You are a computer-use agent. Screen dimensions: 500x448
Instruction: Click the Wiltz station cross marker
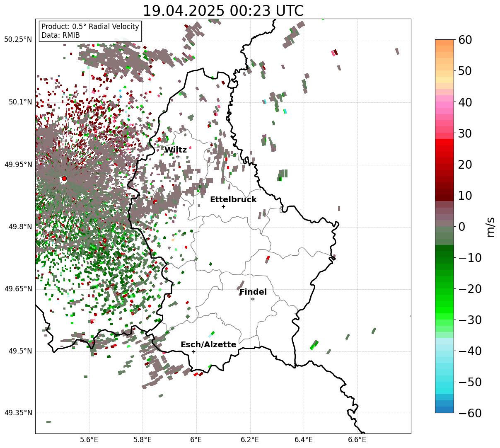click(178, 157)
